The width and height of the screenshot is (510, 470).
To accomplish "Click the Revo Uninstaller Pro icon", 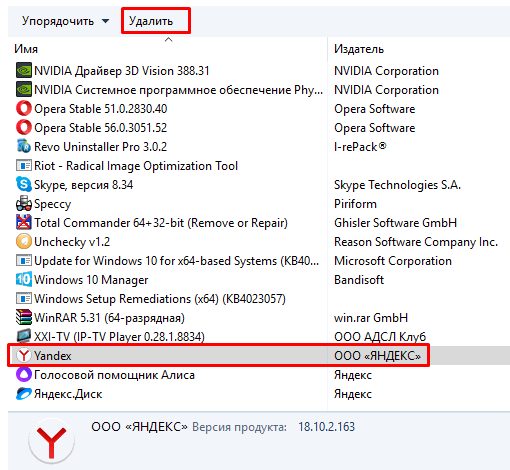I will click(x=24, y=147).
